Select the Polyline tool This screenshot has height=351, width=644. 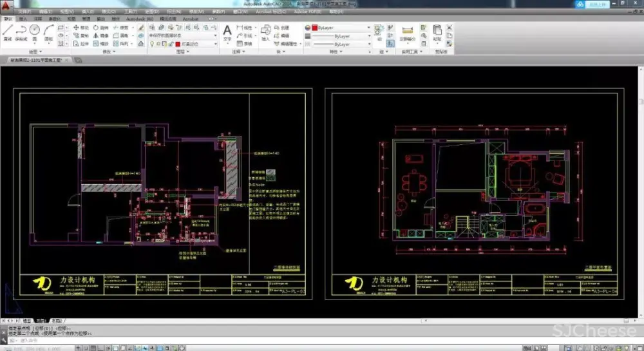pyautogui.click(x=21, y=31)
